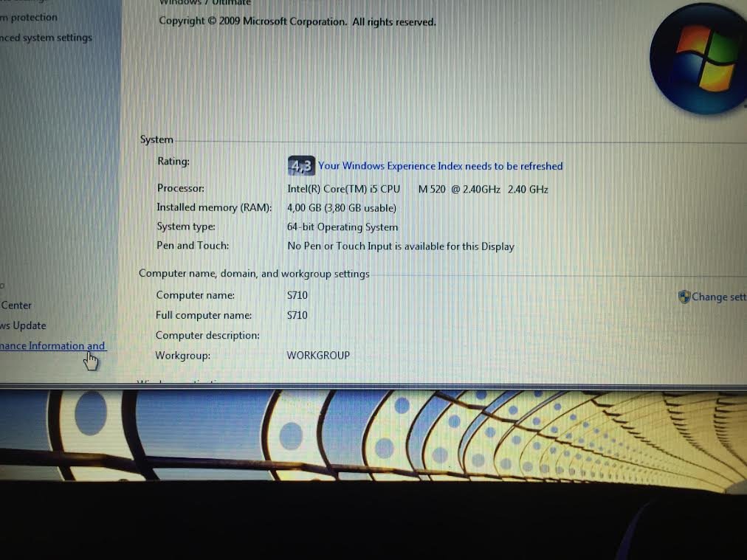The height and width of the screenshot is (560, 747).
Task: Open the Action Center sidebar link
Action: 16,305
